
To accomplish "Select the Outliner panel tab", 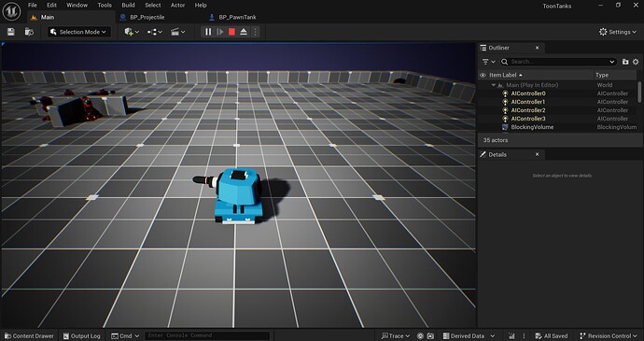I will tap(498, 48).
